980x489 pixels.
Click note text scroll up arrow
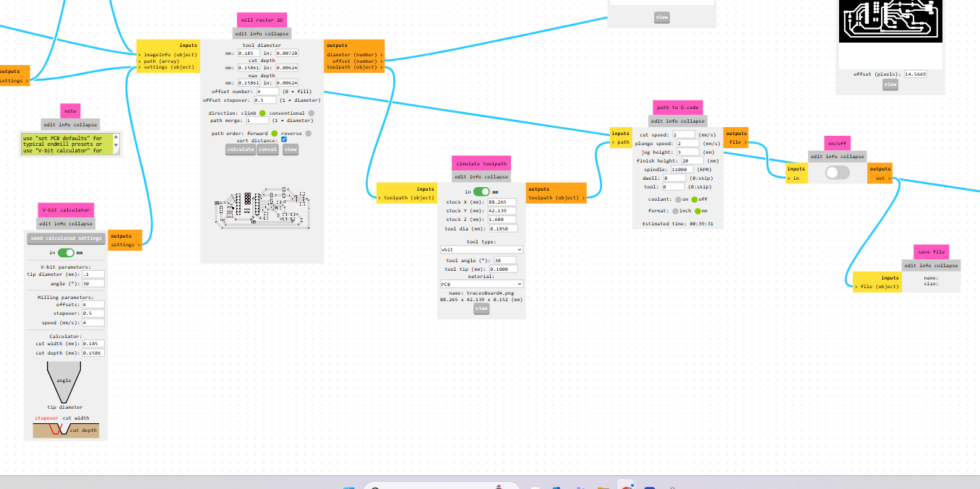tap(117, 137)
